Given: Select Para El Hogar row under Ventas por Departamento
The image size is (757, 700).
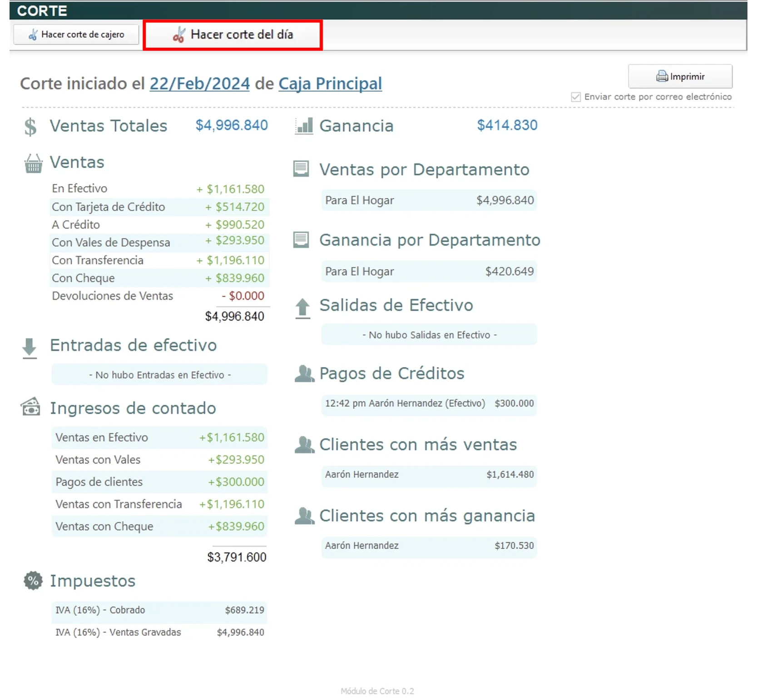Looking at the screenshot, I should coord(429,200).
